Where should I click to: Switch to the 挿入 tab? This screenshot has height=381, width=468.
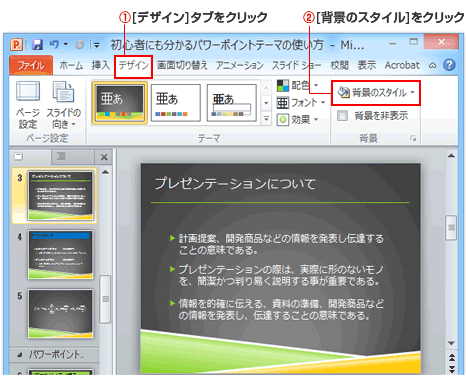100,65
